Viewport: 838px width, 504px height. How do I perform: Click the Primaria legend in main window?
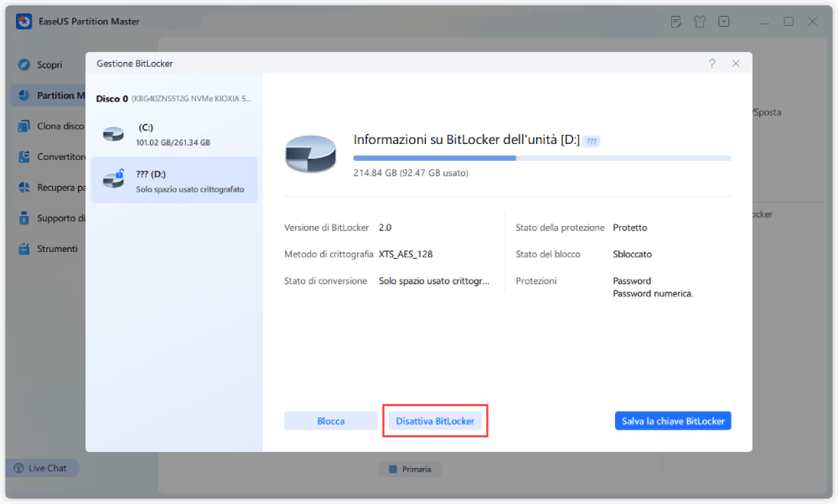[410, 470]
